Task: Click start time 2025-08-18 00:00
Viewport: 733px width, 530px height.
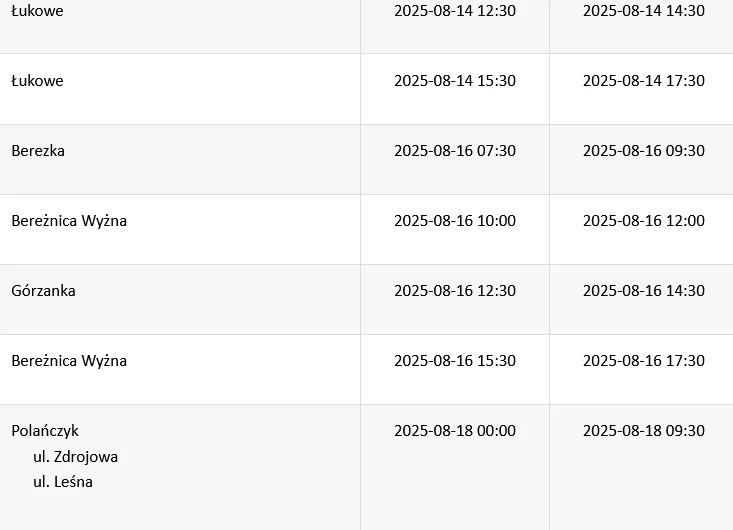Action: [x=455, y=430]
